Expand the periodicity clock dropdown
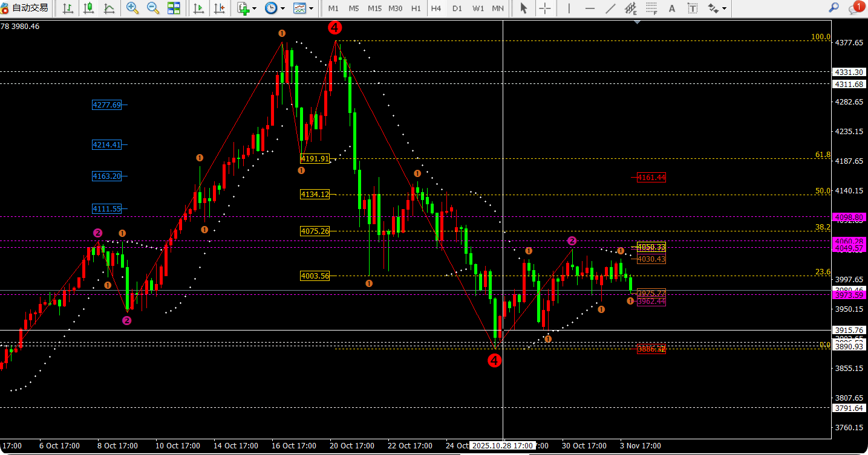 [275, 8]
